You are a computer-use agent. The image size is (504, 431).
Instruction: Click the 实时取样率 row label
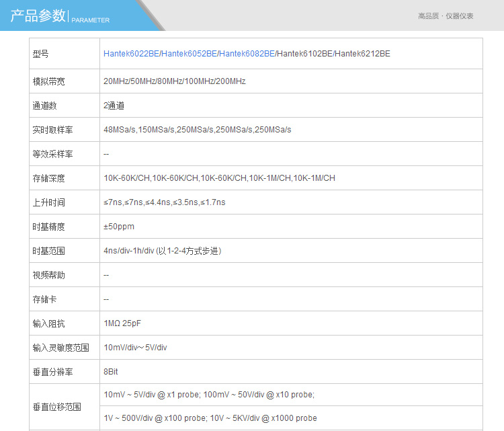[x=53, y=130]
